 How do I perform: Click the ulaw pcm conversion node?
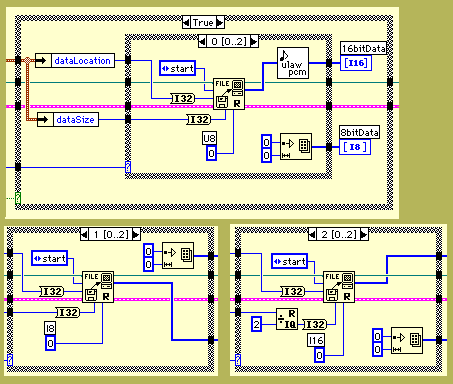(x=293, y=63)
